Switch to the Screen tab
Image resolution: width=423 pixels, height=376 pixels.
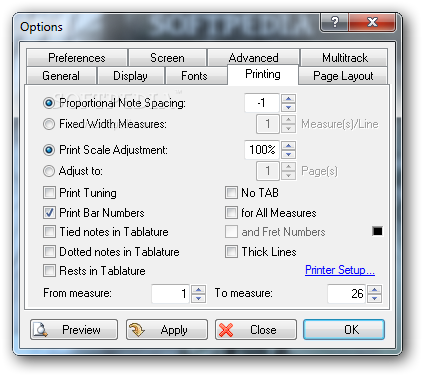(x=167, y=58)
